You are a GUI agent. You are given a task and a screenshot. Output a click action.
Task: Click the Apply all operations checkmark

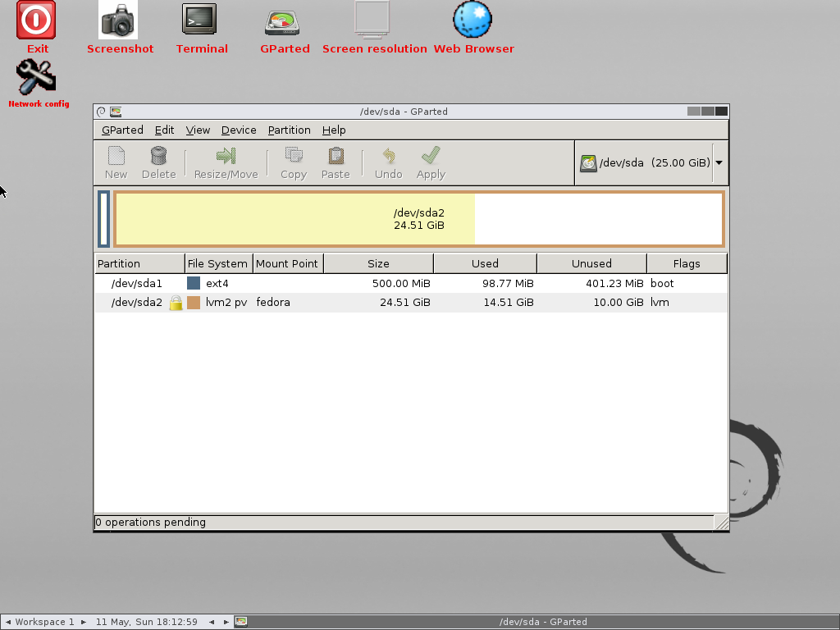[431, 156]
